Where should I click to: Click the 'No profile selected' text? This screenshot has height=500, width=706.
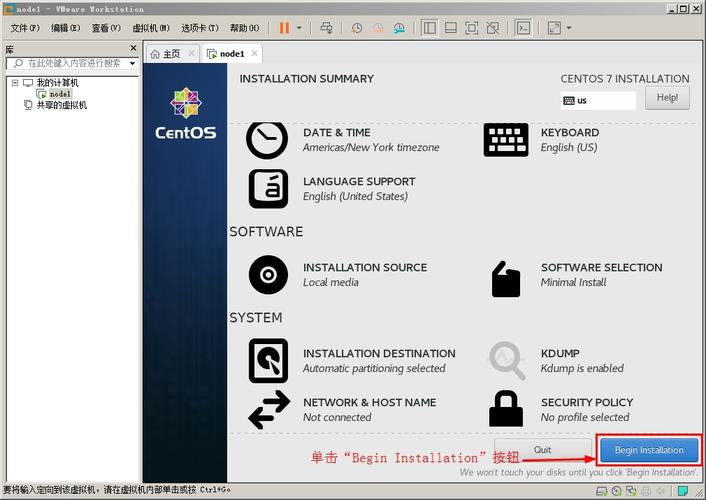click(x=585, y=418)
